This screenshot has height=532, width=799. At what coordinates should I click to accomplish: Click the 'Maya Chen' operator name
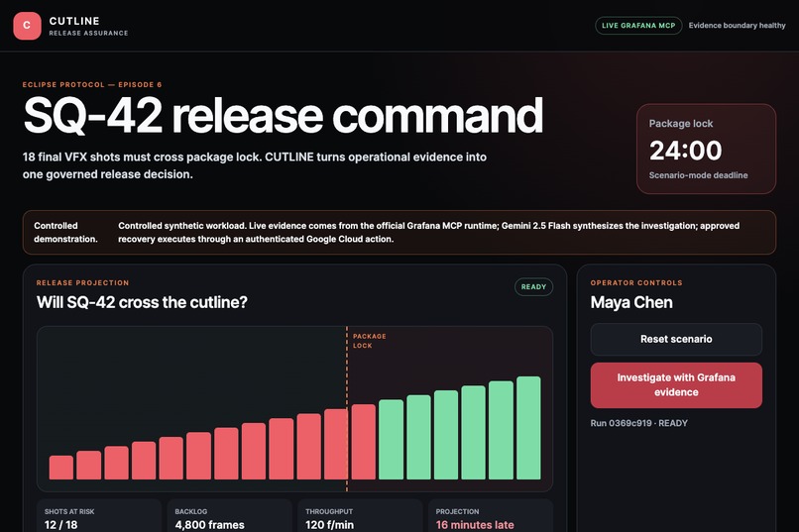point(631,302)
